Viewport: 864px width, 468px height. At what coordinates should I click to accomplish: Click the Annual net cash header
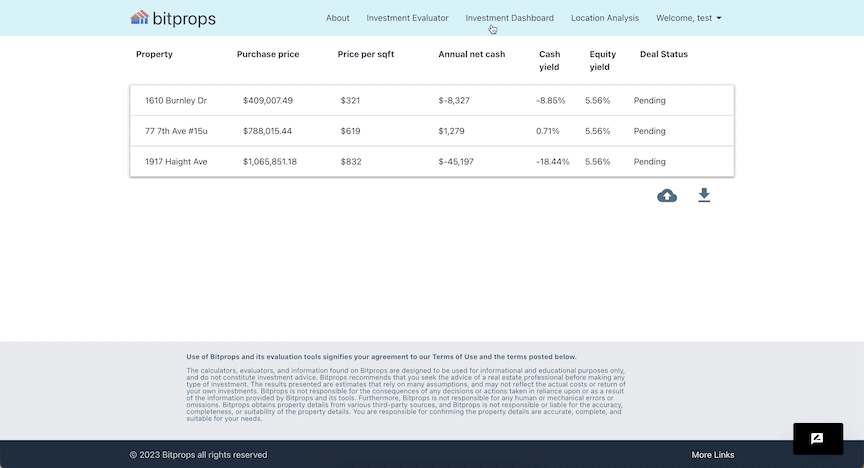tap(471, 54)
